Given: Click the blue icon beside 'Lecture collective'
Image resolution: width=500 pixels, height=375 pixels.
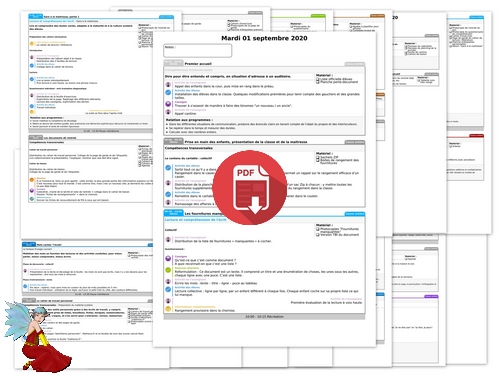Looking at the screenshot, I should tap(168, 289).
